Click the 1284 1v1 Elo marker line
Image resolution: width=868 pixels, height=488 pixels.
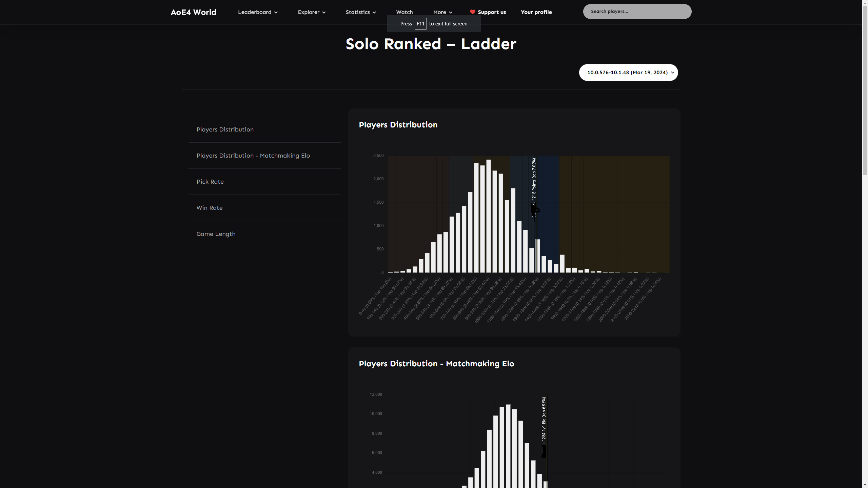pyautogui.click(x=547, y=441)
